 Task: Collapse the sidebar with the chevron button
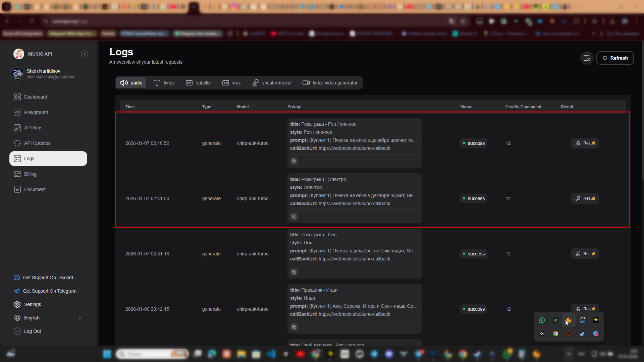point(85,54)
